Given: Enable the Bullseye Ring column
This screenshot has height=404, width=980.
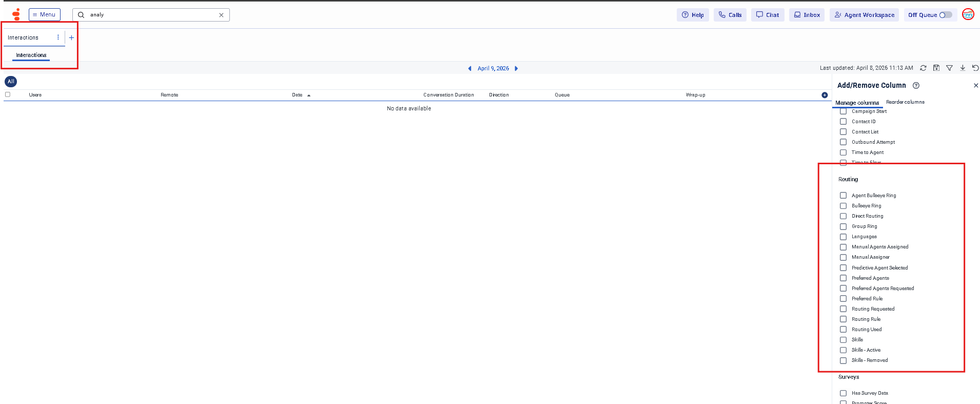Looking at the screenshot, I should (x=843, y=206).
